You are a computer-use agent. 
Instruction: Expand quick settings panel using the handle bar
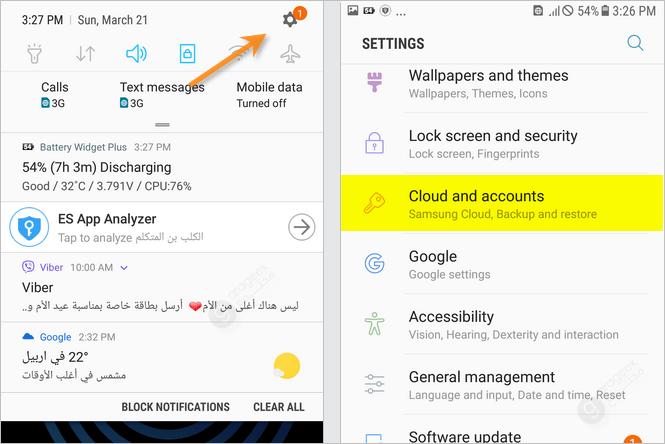[x=162, y=125]
